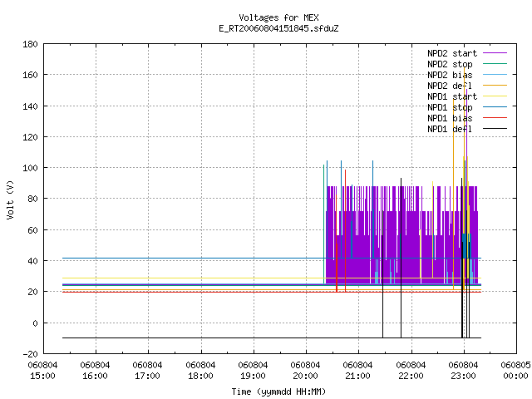Screen dimensions: 532x399
Task: Click the green NPD2 stop legend line
Action: click(495, 63)
